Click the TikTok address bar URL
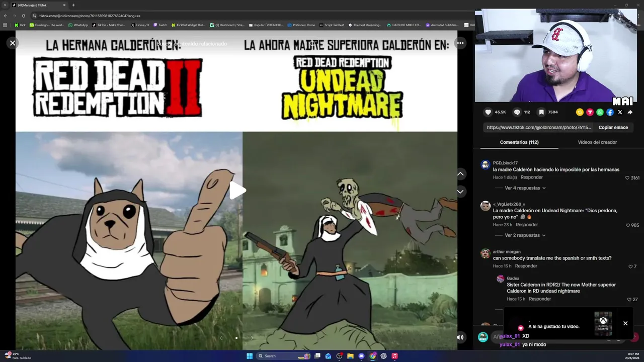The height and width of the screenshot is (362, 644). tap(90, 16)
